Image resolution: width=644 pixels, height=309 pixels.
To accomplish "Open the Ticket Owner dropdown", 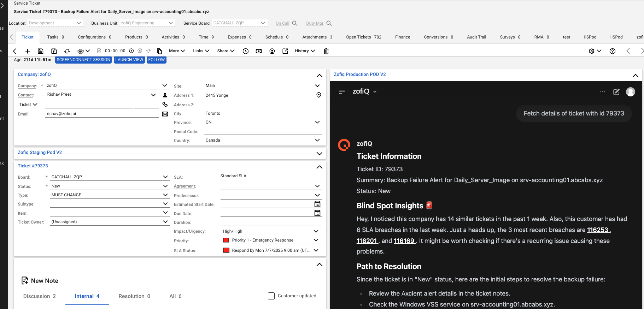I will (x=110, y=222).
